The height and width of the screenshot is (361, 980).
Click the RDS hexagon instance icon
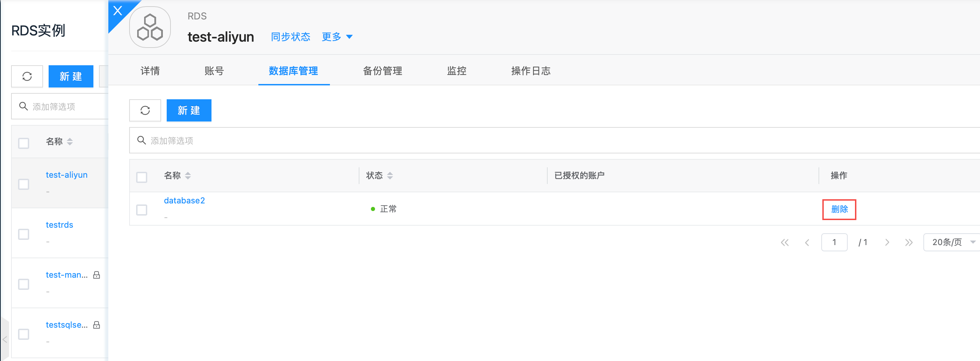coord(150,27)
